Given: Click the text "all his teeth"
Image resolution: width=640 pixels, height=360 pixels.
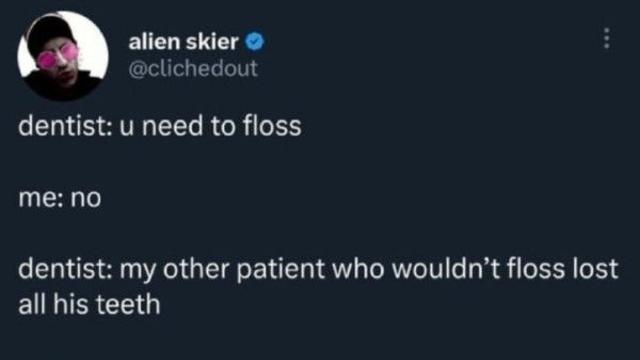Looking at the screenshot, I should 89,305.
